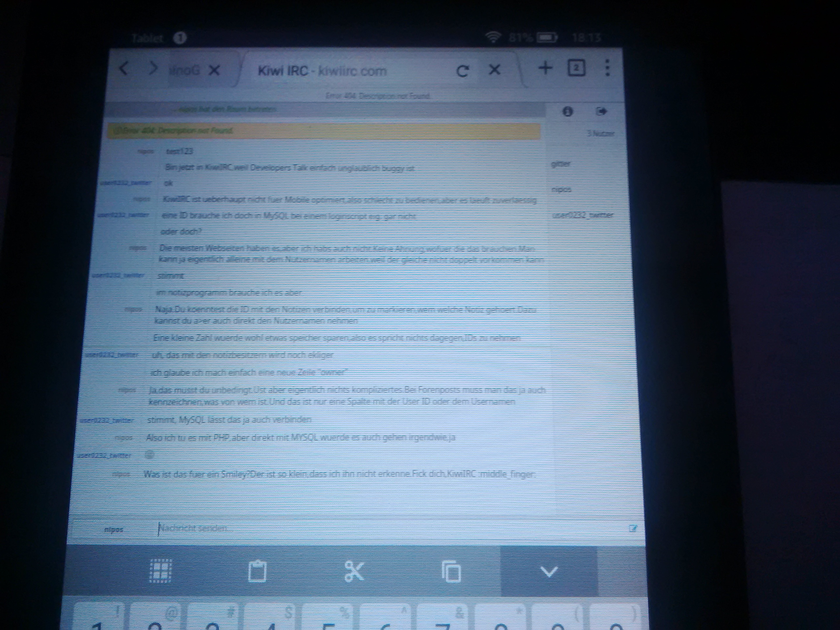Tap the copy icon on keyboard toolbar
Image resolution: width=840 pixels, height=630 pixels.
point(451,572)
